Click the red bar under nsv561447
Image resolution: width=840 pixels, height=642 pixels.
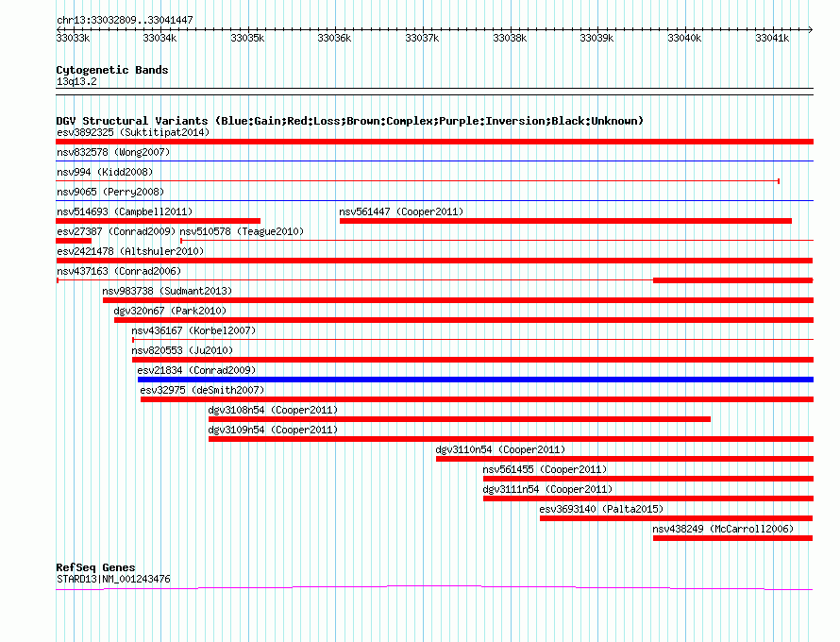(565, 221)
